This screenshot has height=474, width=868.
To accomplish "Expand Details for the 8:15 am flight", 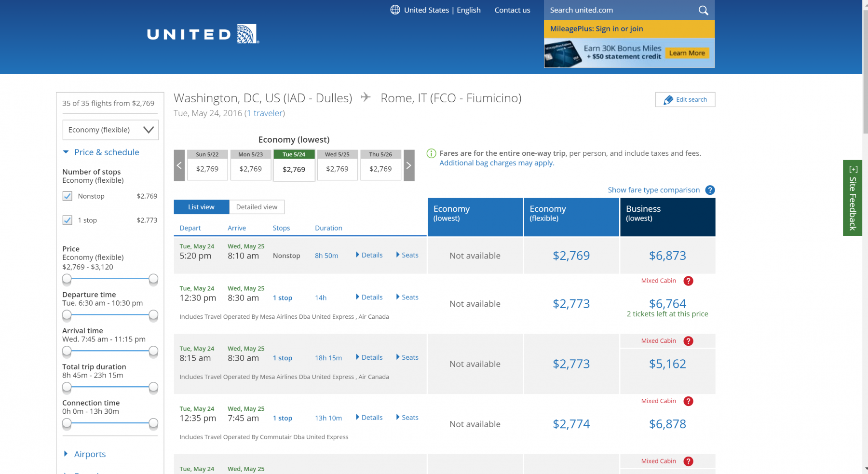I will pos(369,357).
